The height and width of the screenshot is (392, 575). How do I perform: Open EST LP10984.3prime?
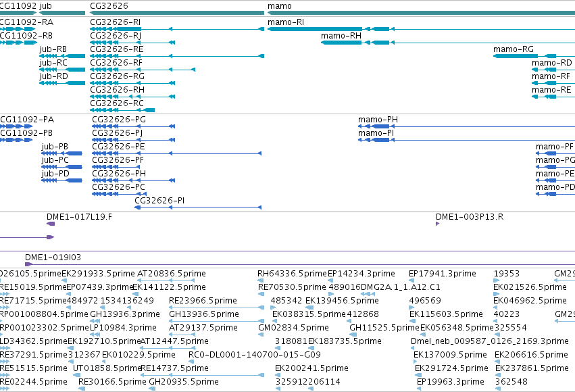[x=123, y=328]
